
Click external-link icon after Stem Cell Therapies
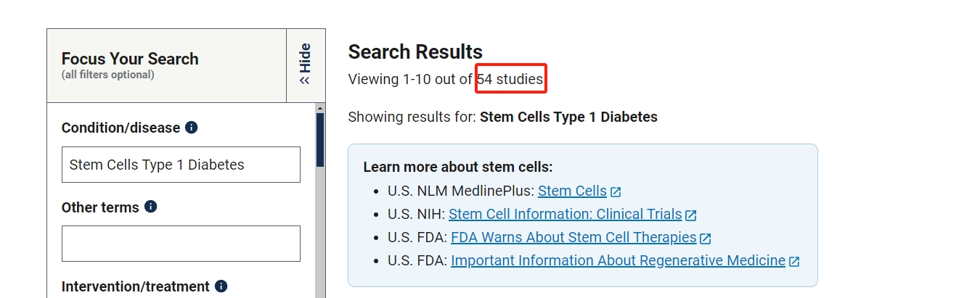point(706,239)
